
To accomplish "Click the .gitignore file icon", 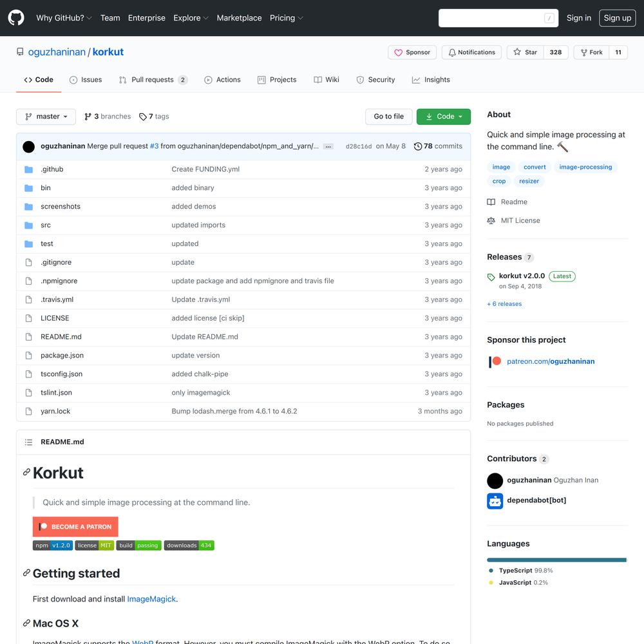I will [x=28, y=263].
